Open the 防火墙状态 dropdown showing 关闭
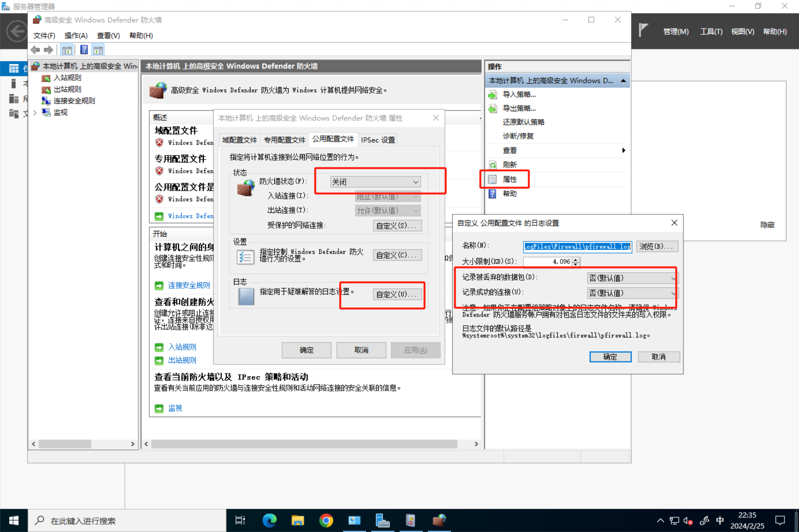The image size is (799, 532). tap(375, 182)
